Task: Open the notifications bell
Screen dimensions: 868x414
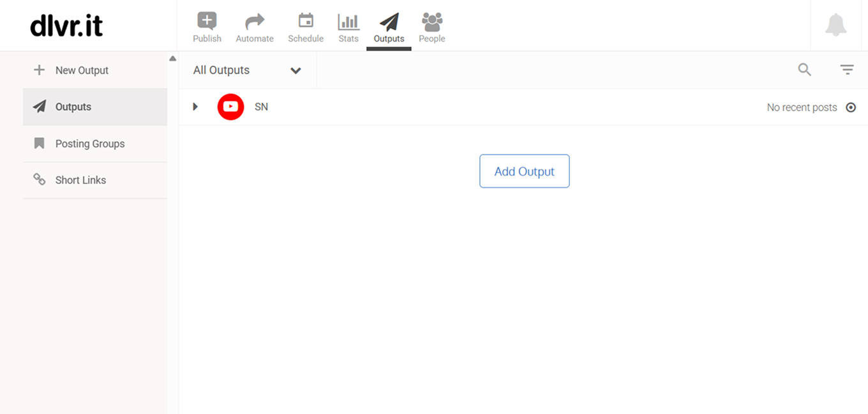Action: tap(835, 26)
